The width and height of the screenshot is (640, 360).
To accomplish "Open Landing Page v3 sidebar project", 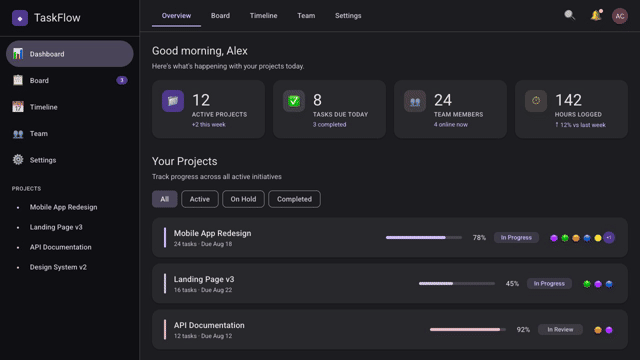I will (56, 227).
